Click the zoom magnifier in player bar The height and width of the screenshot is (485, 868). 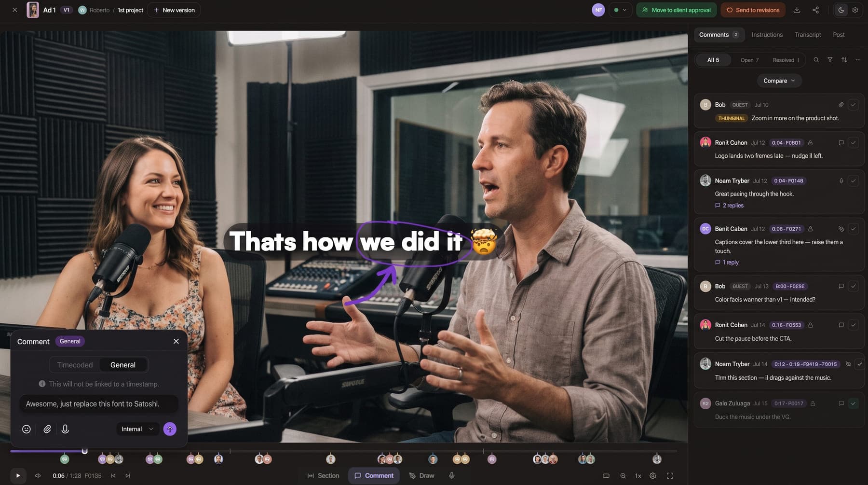(x=623, y=476)
